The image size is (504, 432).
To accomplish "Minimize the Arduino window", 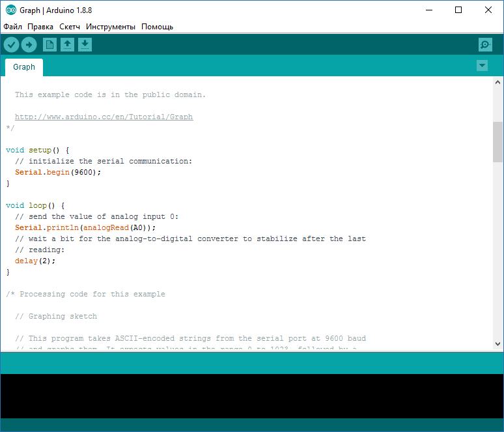I will click(429, 10).
